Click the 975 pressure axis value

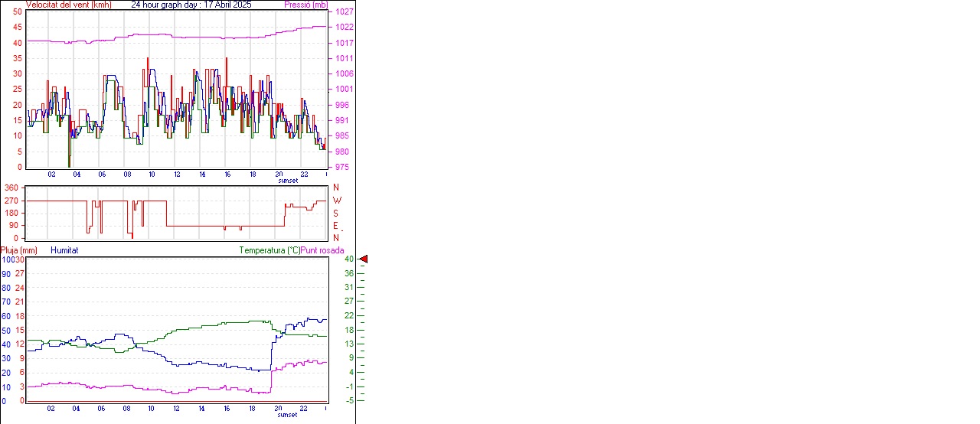point(341,167)
